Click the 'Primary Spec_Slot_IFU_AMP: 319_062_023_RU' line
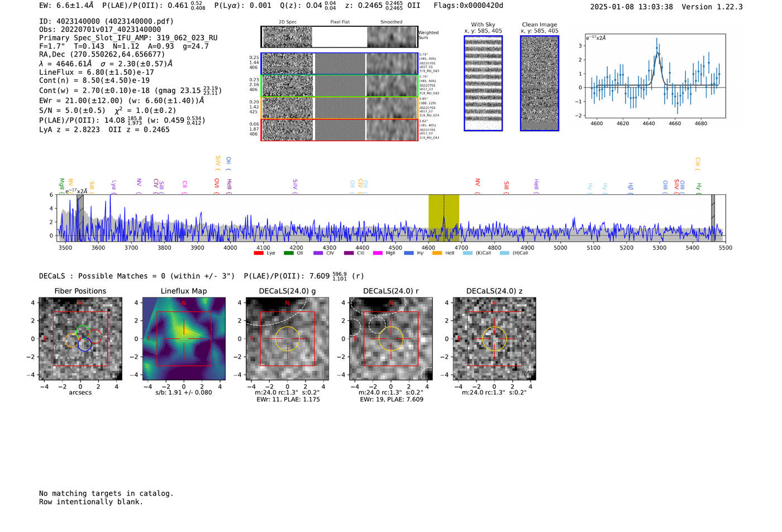The height and width of the screenshot is (532, 782). (128, 38)
